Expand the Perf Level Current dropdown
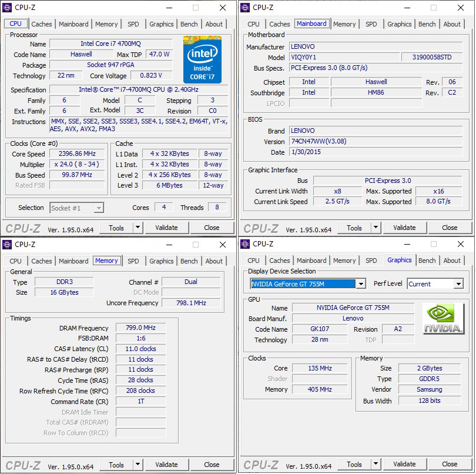Viewport: 476px width, 474px height. point(458,284)
